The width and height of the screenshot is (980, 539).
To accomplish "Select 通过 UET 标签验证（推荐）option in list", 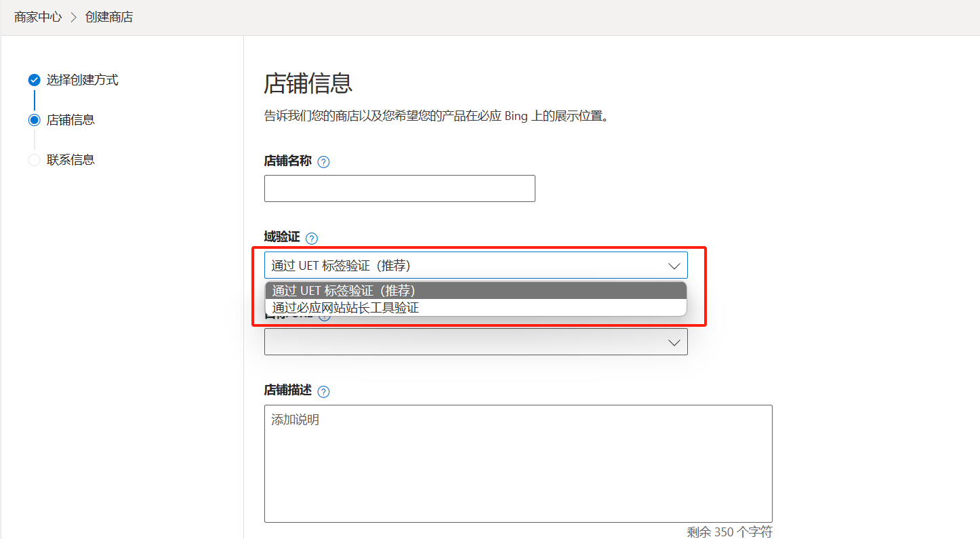I will [476, 290].
